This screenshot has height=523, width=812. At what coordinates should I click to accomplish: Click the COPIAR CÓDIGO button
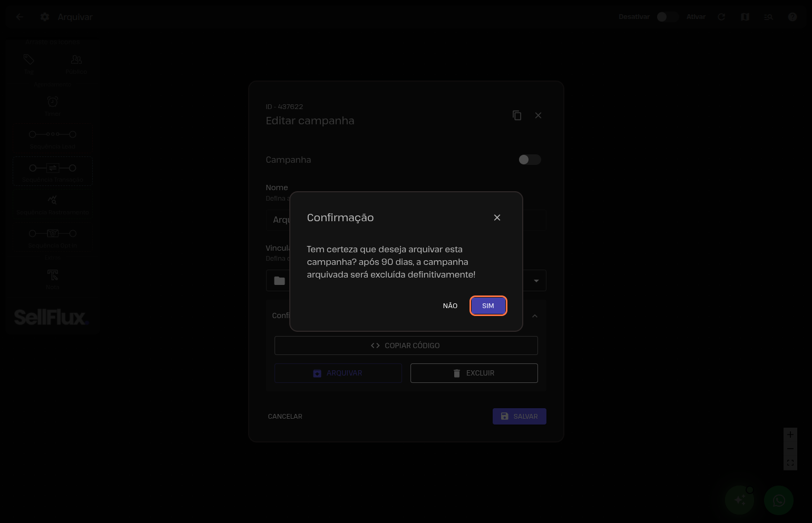pos(406,346)
